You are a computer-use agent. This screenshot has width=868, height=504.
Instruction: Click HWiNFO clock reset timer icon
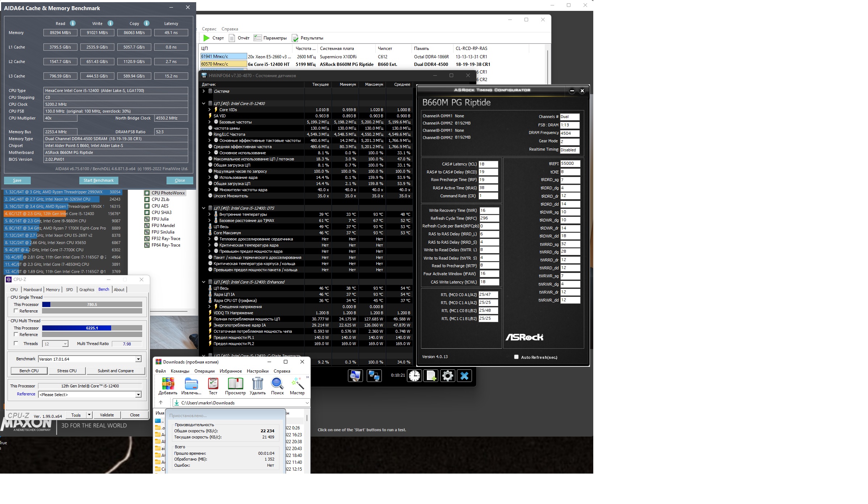(414, 376)
